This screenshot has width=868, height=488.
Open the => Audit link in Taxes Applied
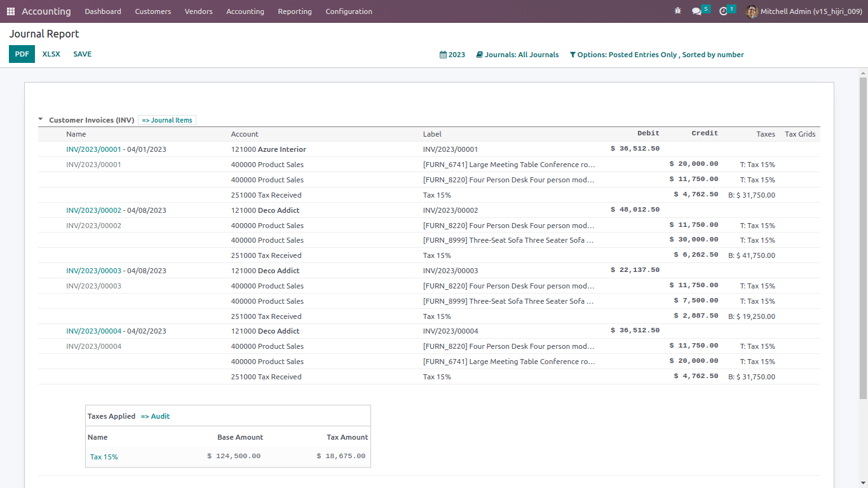click(x=156, y=416)
